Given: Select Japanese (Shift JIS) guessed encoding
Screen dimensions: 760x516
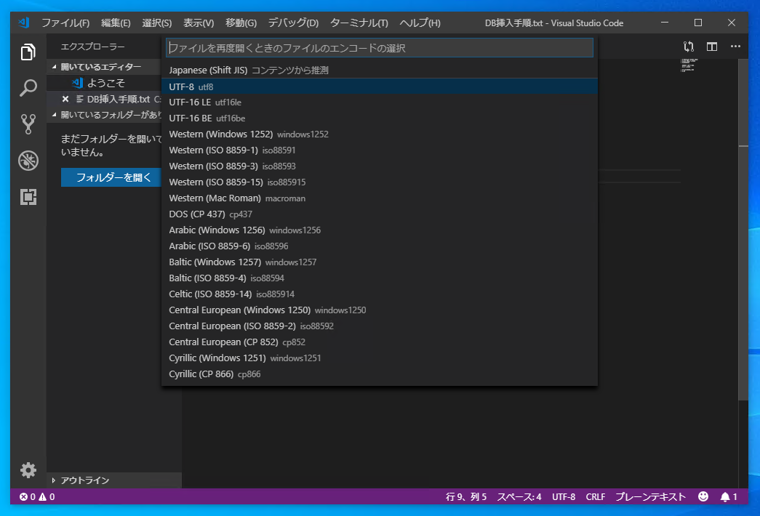Looking at the screenshot, I should [x=380, y=70].
